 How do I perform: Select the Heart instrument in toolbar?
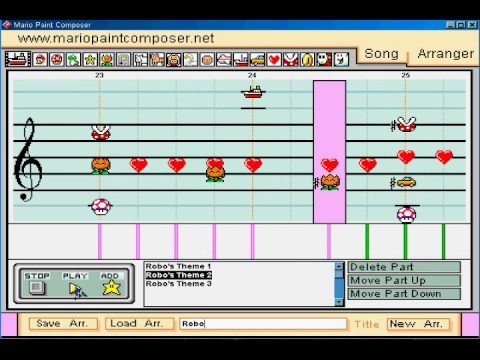(274, 60)
